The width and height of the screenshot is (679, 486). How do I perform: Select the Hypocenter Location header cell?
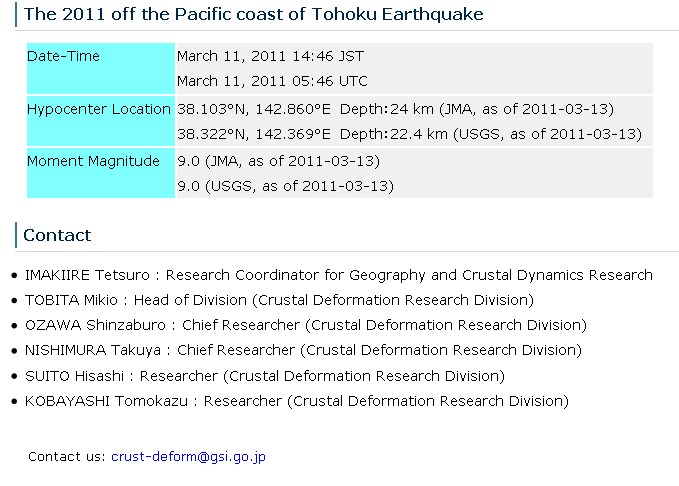click(x=101, y=121)
